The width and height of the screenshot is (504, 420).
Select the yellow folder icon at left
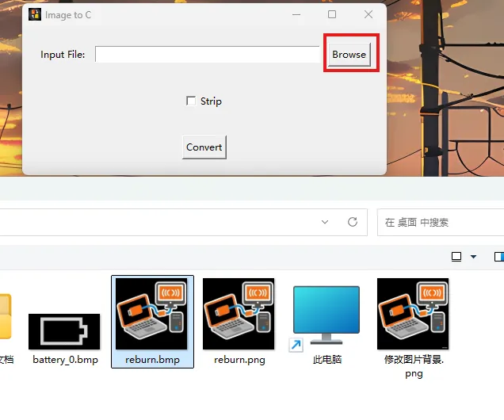[6, 316]
